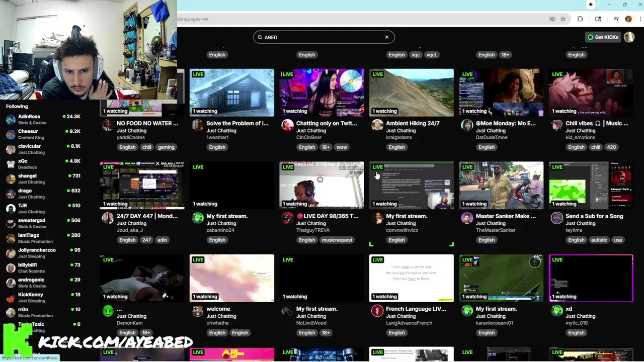Open drago channel in the sidebar
The height and width of the screenshot is (362, 644).
[x=43, y=194]
